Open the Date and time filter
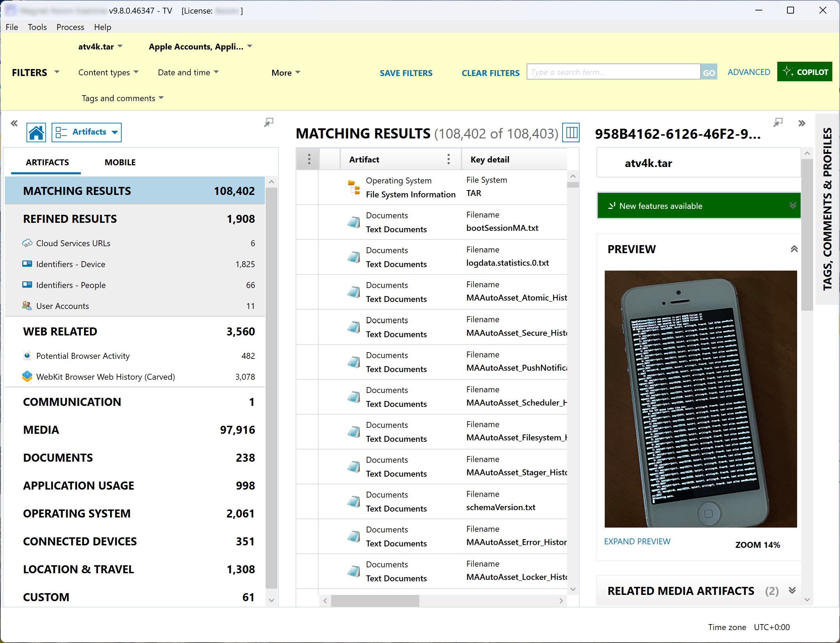Image resolution: width=840 pixels, height=643 pixels. tap(188, 72)
